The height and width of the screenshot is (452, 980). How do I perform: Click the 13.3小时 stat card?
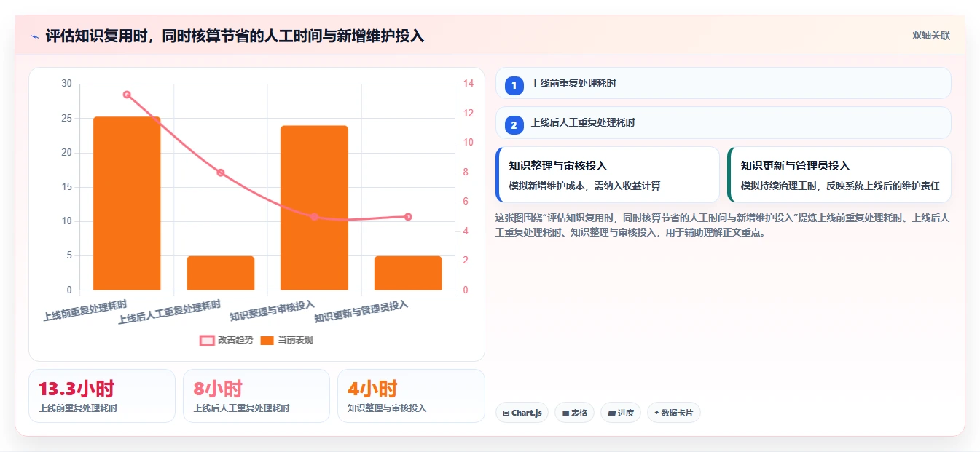(102, 396)
